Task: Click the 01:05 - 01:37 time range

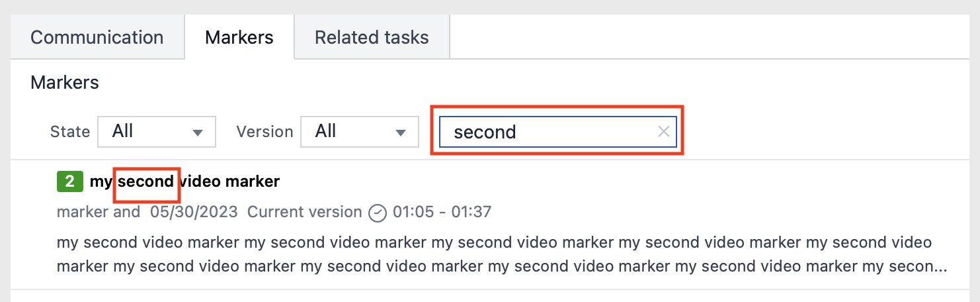Action: 442,213
